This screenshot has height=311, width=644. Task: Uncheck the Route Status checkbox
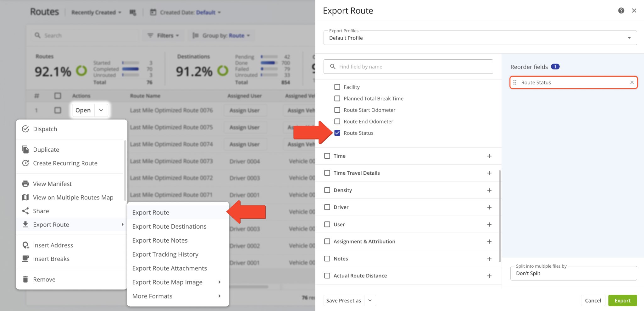337,133
